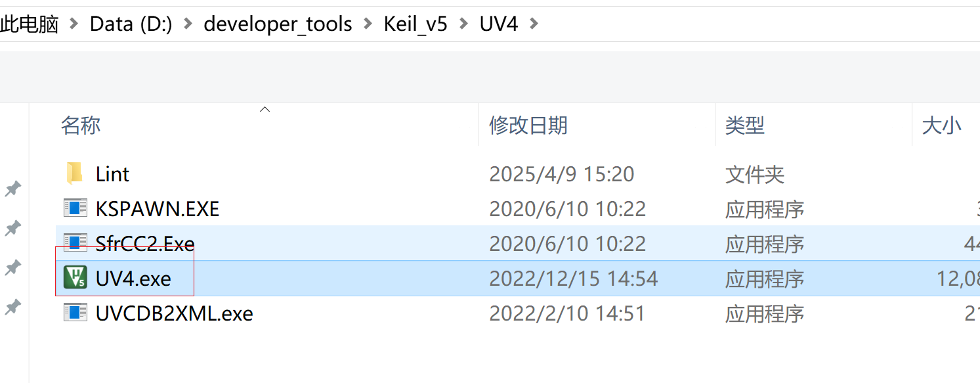Go to Keil_v5 folder in the breadcrumb

point(415,25)
